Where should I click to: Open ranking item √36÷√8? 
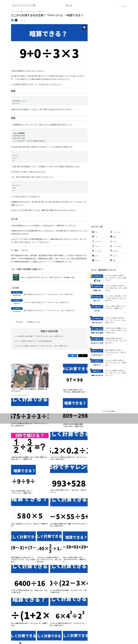tap(109, 298)
